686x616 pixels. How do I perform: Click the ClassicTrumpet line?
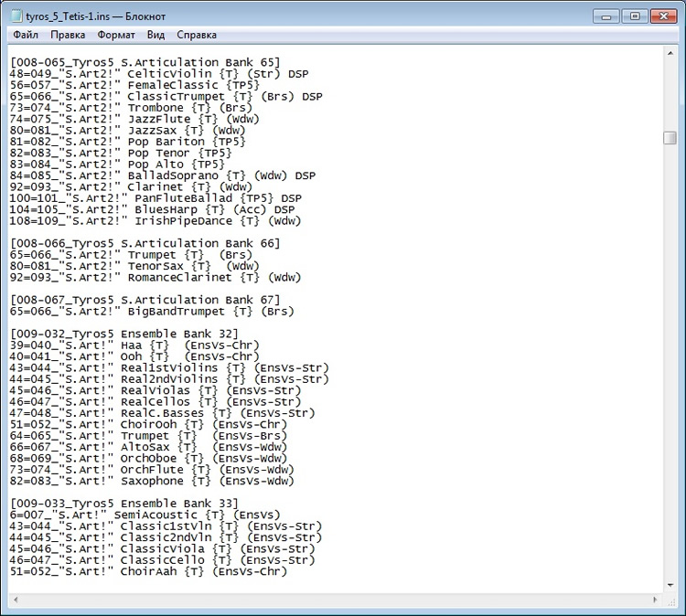click(166, 97)
